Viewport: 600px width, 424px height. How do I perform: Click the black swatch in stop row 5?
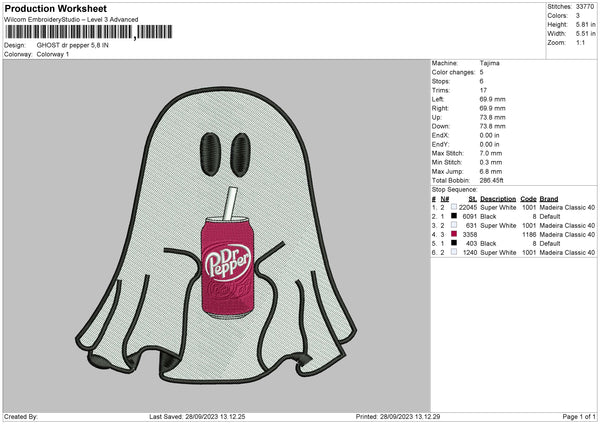(454, 243)
